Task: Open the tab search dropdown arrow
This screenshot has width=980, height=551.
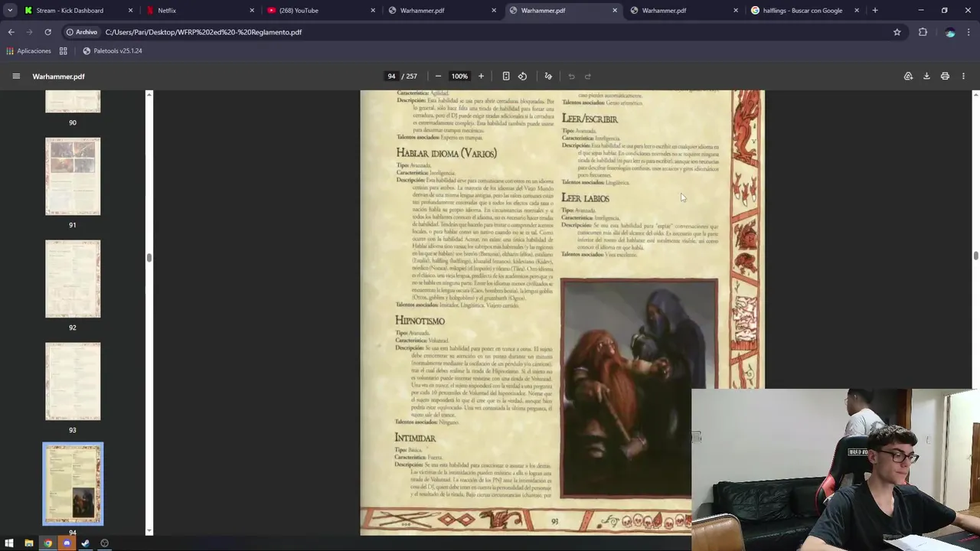Action: tap(10, 11)
